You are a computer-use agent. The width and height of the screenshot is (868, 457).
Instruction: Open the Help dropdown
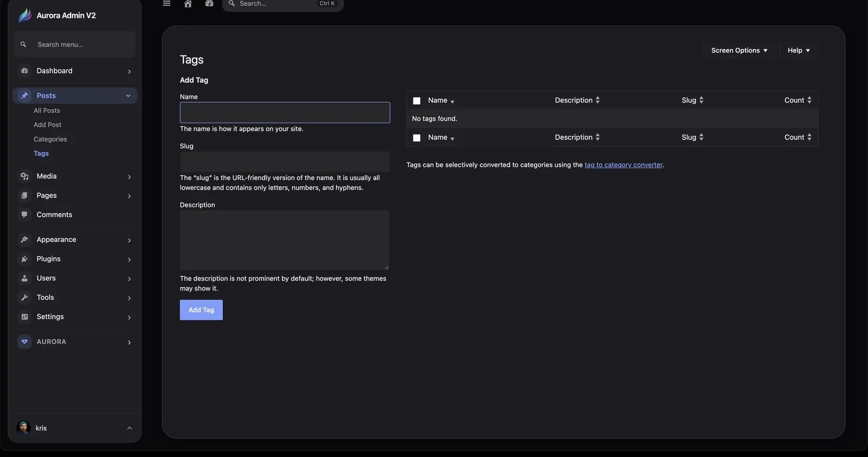click(799, 50)
